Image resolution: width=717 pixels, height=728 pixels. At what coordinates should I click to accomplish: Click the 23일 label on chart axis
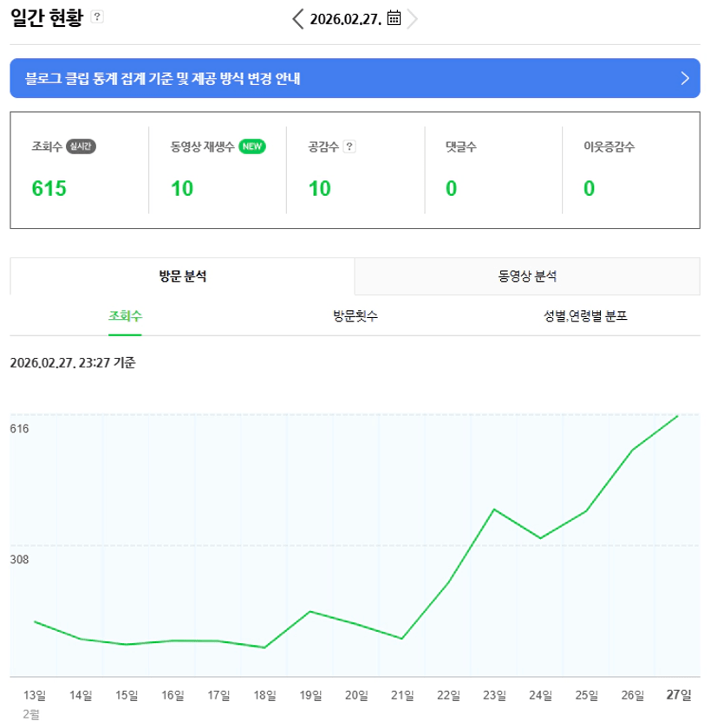tap(494, 694)
